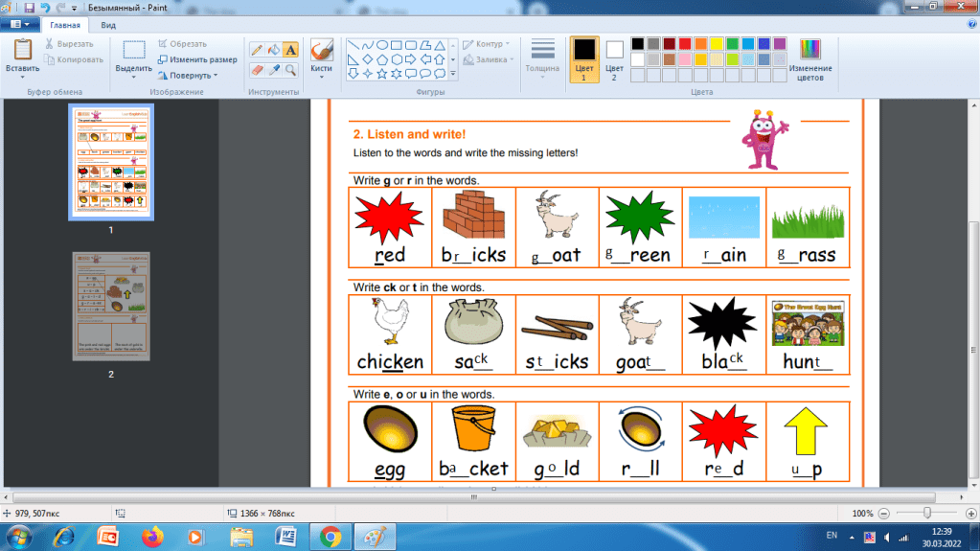This screenshot has width=980, height=551.
Task: Pick the Color picker eyedropper tool
Action: coord(273,70)
